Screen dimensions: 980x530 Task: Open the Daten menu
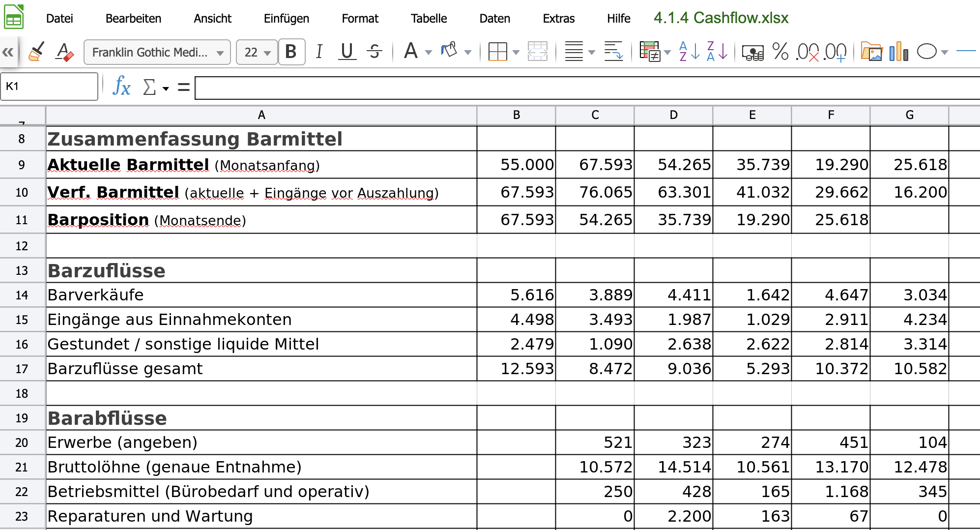pos(494,19)
